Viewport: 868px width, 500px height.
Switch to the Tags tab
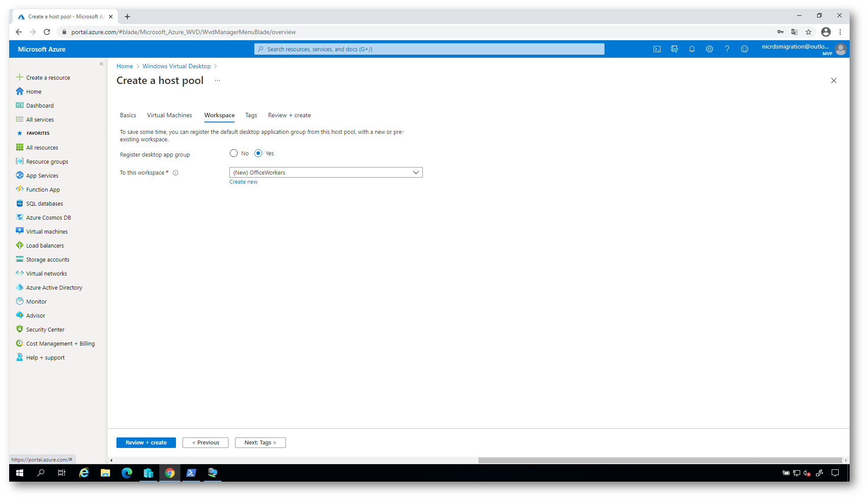(x=251, y=115)
